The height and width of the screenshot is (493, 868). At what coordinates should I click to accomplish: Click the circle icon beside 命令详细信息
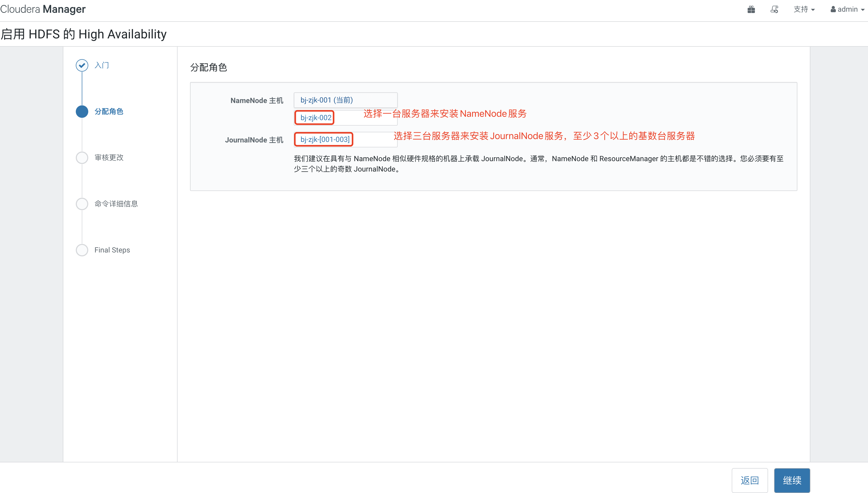tap(82, 203)
